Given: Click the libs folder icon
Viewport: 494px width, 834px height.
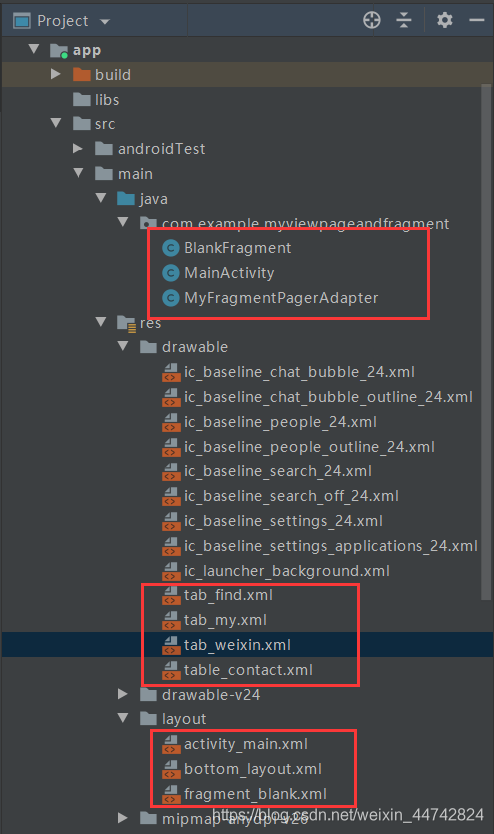Looking at the screenshot, I should tap(81, 99).
